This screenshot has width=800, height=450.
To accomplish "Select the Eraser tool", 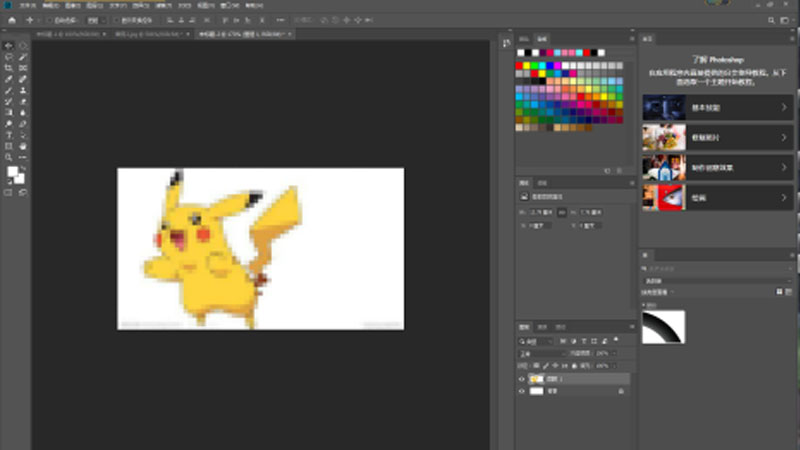I will click(23, 102).
